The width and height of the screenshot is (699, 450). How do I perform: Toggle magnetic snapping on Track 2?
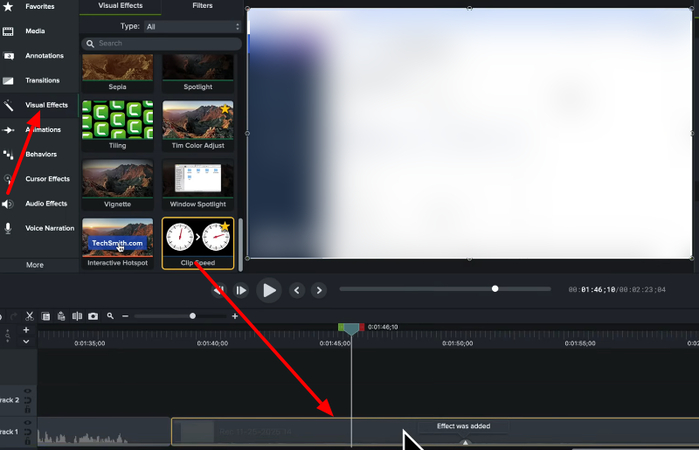(28, 400)
